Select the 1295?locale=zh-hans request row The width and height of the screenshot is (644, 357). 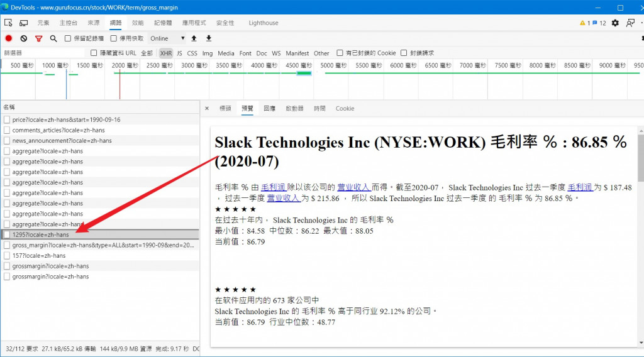click(x=100, y=234)
